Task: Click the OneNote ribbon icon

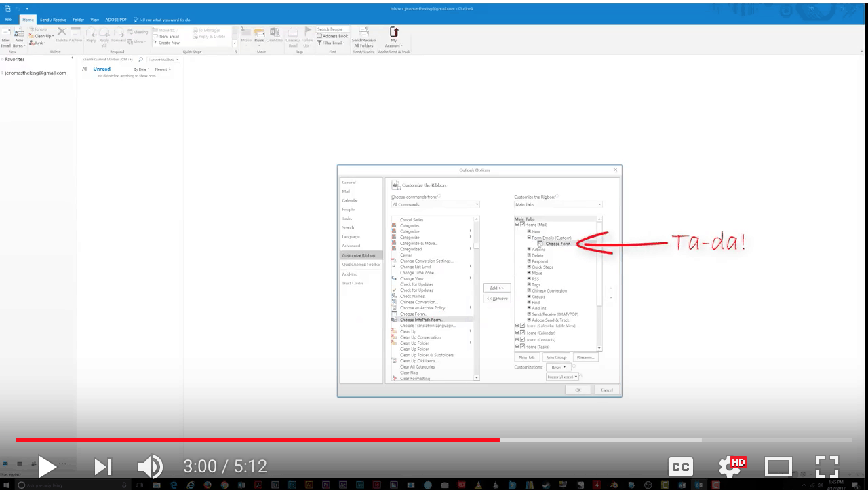Action: [274, 35]
